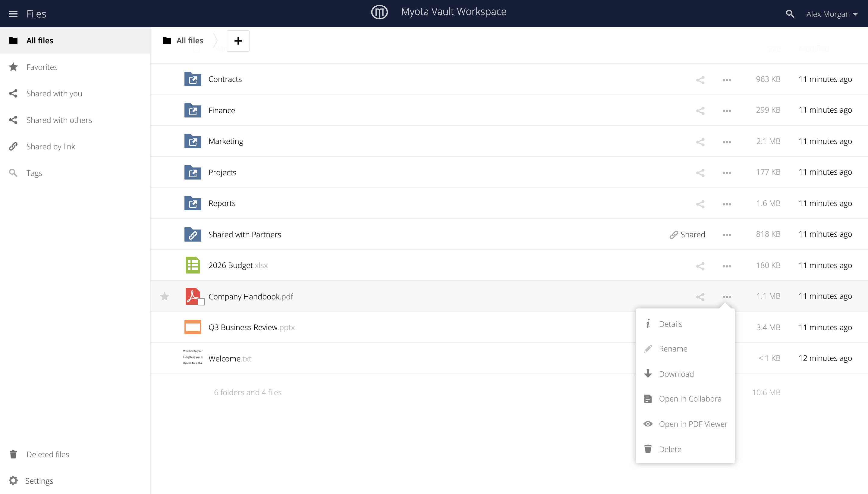The width and height of the screenshot is (868, 494).
Task: Open the Reports folder icon
Action: [x=193, y=203]
